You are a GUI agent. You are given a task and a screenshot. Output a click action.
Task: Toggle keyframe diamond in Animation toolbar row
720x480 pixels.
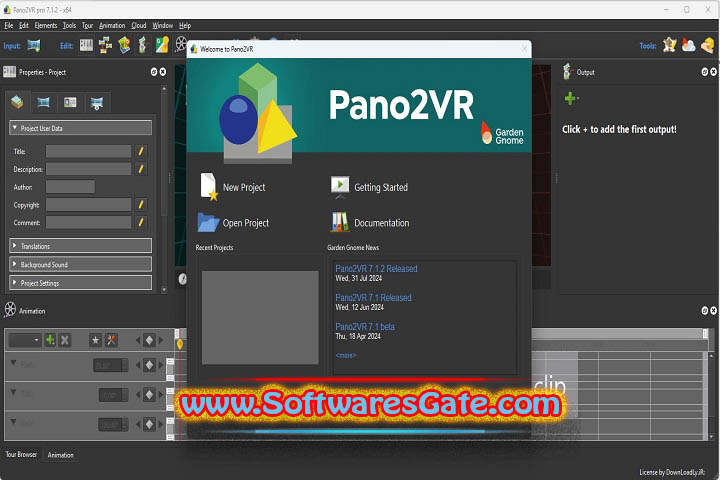(x=149, y=340)
